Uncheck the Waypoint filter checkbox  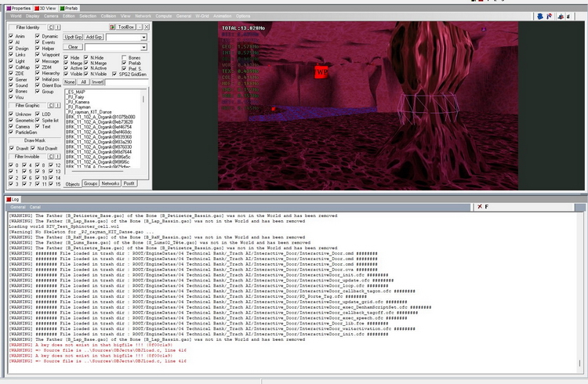(38, 55)
